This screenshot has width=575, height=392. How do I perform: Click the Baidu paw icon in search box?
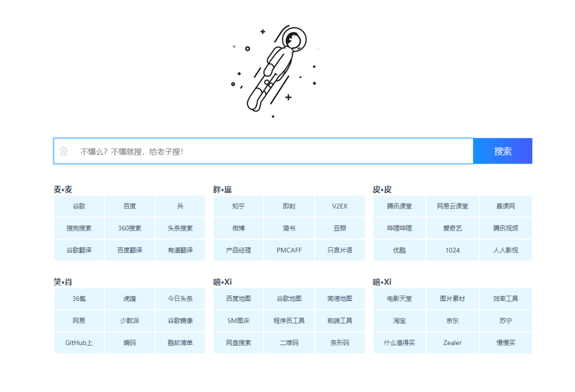[x=63, y=151]
